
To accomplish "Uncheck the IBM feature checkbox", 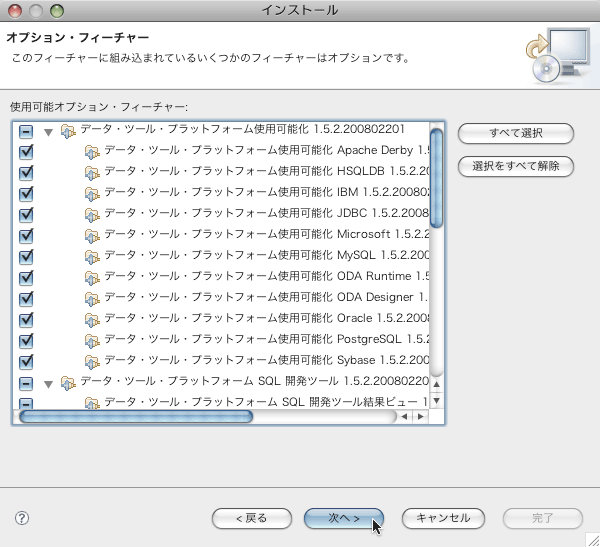I will [26, 194].
